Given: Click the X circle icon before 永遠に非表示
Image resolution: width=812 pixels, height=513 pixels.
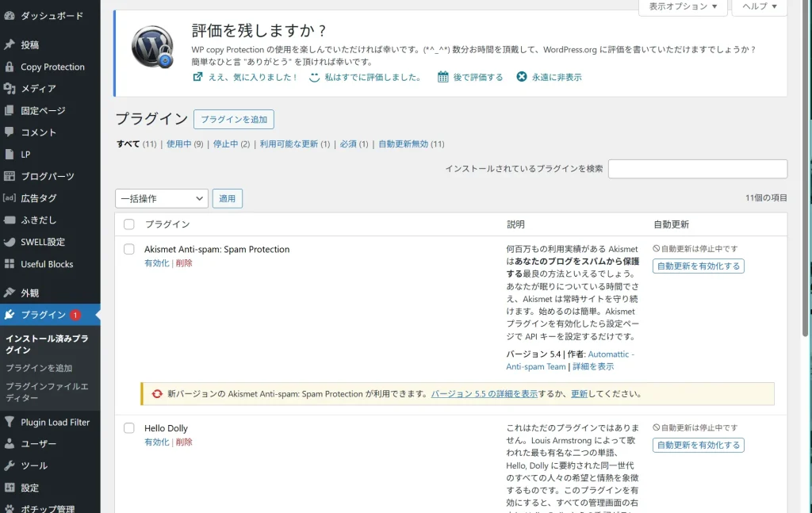Looking at the screenshot, I should click(522, 77).
